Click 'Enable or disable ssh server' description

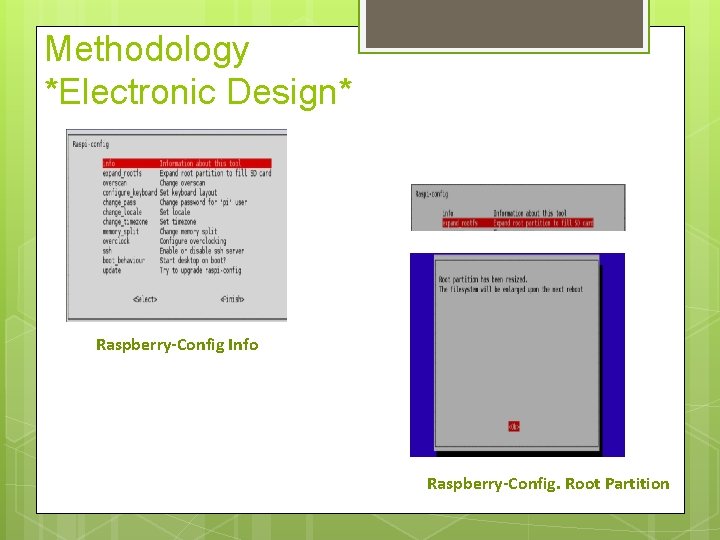(202, 251)
